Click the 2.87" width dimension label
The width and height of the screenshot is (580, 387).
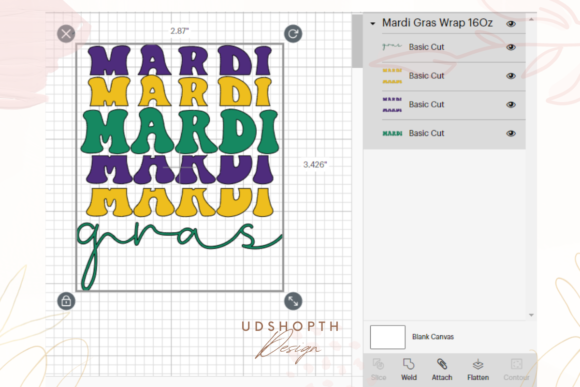pos(179,31)
